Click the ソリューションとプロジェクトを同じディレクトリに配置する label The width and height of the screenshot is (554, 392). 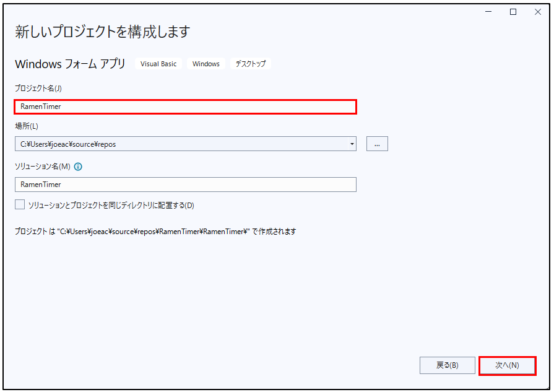111,205
